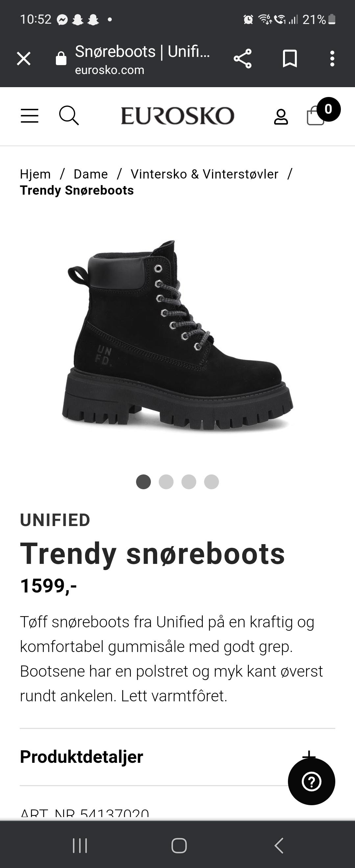Select third image carousel dot
This screenshot has width=355, height=868.
coord(189,482)
